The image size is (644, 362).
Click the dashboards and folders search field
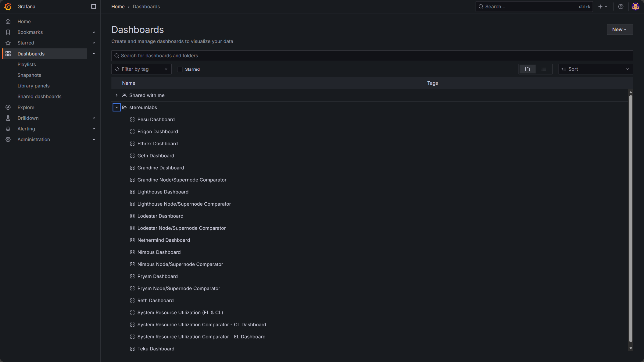(372, 55)
